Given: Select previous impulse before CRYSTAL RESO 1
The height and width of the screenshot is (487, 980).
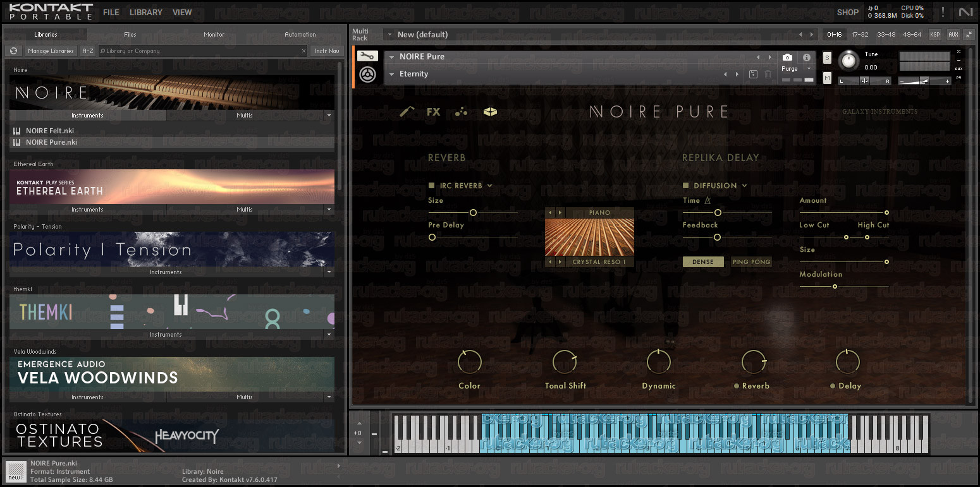Looking at the screenshot, I should pos(550,262).
